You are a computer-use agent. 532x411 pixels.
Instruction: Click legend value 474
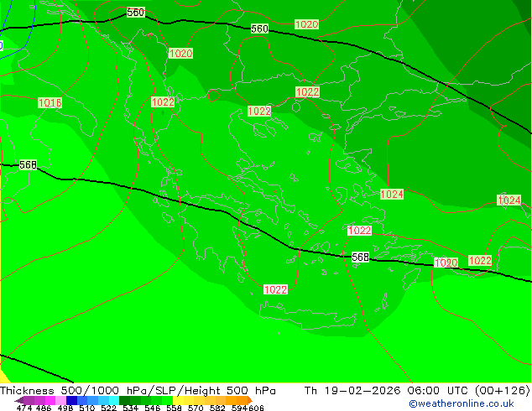(24, 408)
